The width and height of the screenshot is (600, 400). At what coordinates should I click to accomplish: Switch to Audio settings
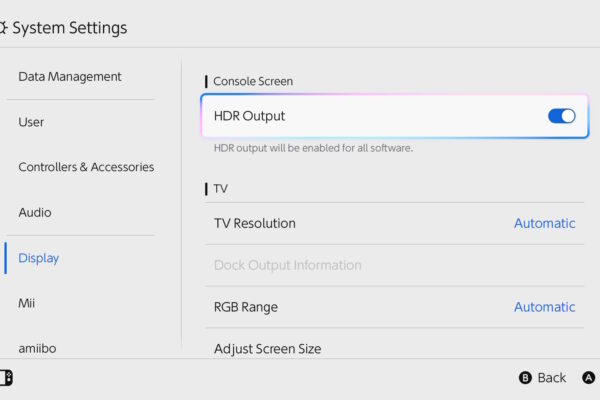point(35,212)
